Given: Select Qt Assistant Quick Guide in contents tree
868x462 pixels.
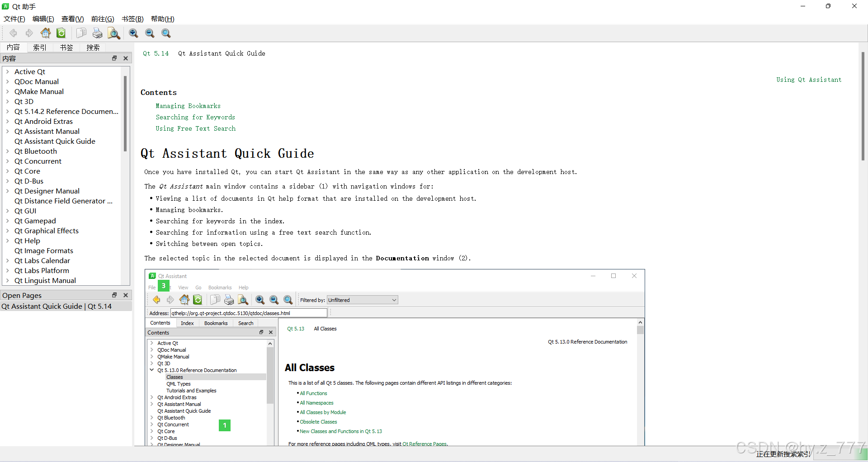Looking at the screenshot, I should tap(55, 141).
